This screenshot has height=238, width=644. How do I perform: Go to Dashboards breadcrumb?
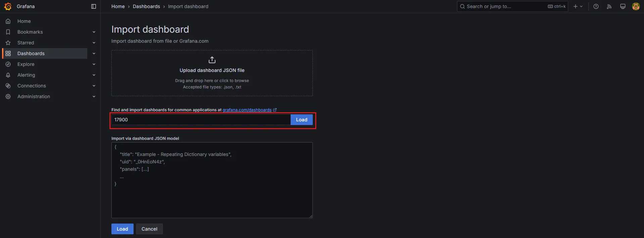click(146, 6)
